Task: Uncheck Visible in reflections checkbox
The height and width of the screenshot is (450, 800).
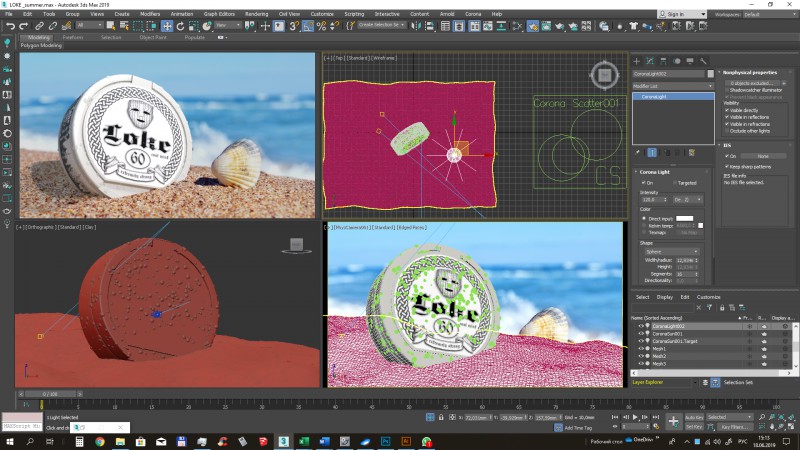Action: tap(727, 116)
